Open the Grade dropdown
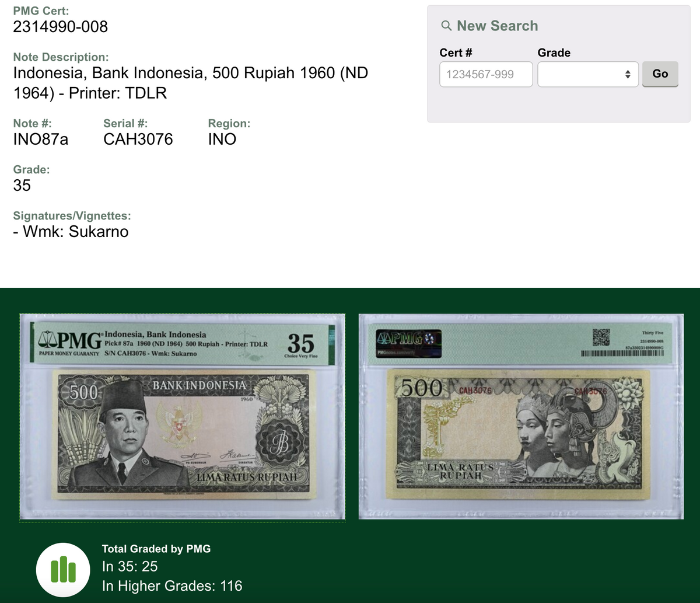Image resolution: width=700 pixels, height=603 pixels. [587, 74]
